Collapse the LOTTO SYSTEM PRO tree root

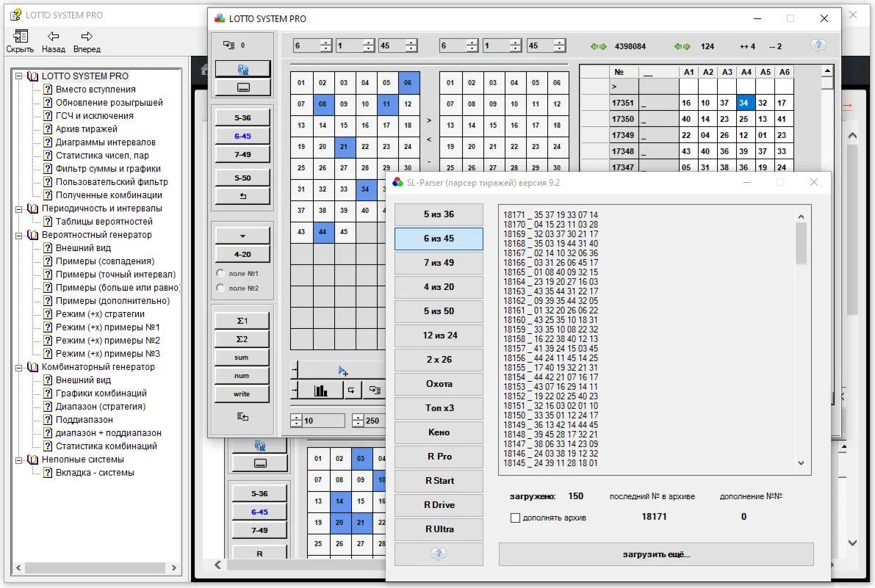coord(19,76)
